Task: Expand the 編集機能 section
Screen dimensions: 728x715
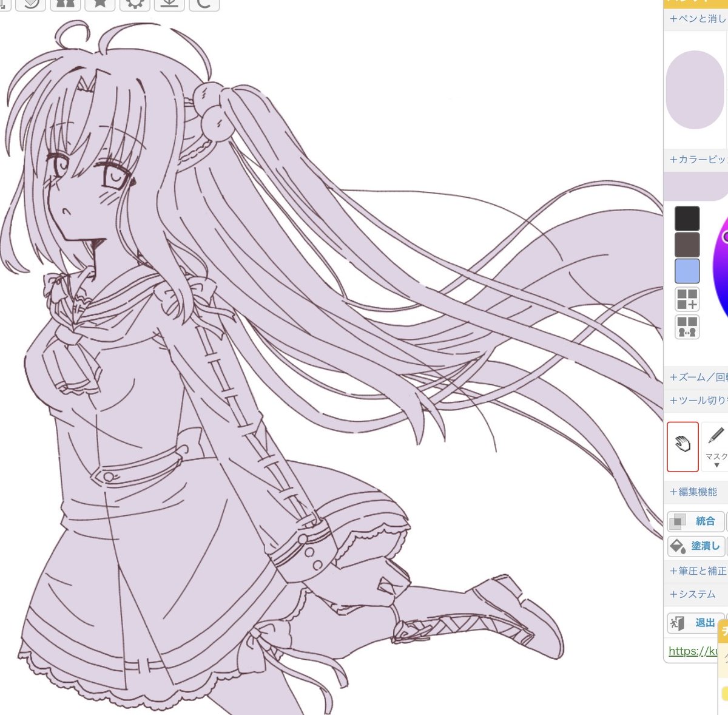Action: click(x=696, y=492)
